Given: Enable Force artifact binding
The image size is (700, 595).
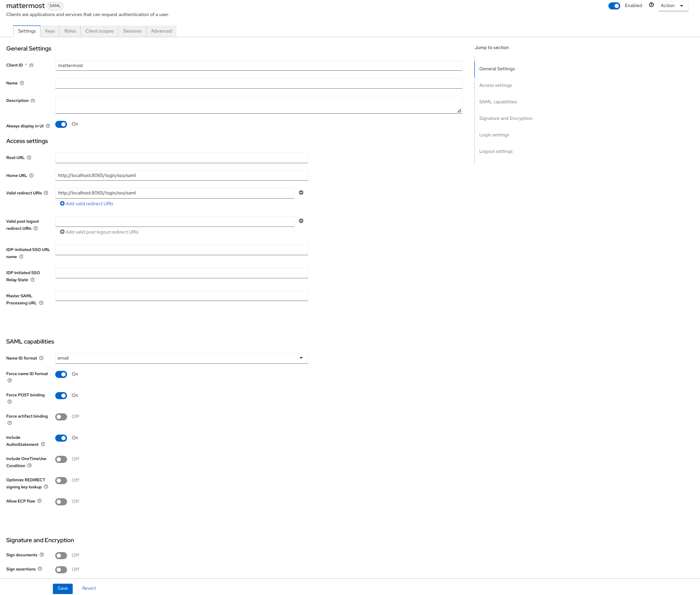Looking at the screenshot, I should click(x=61, y=417).
